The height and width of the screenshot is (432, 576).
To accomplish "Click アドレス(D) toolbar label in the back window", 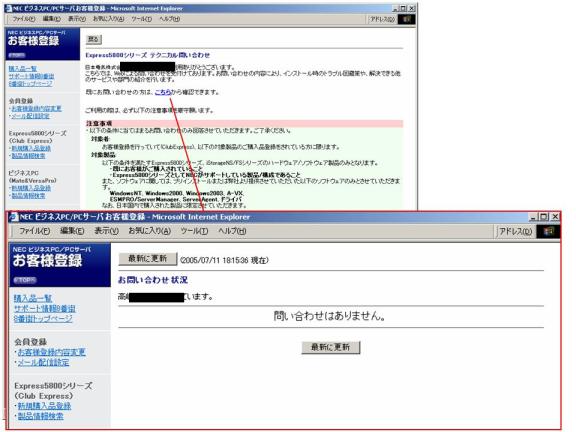I will [382, 19].
